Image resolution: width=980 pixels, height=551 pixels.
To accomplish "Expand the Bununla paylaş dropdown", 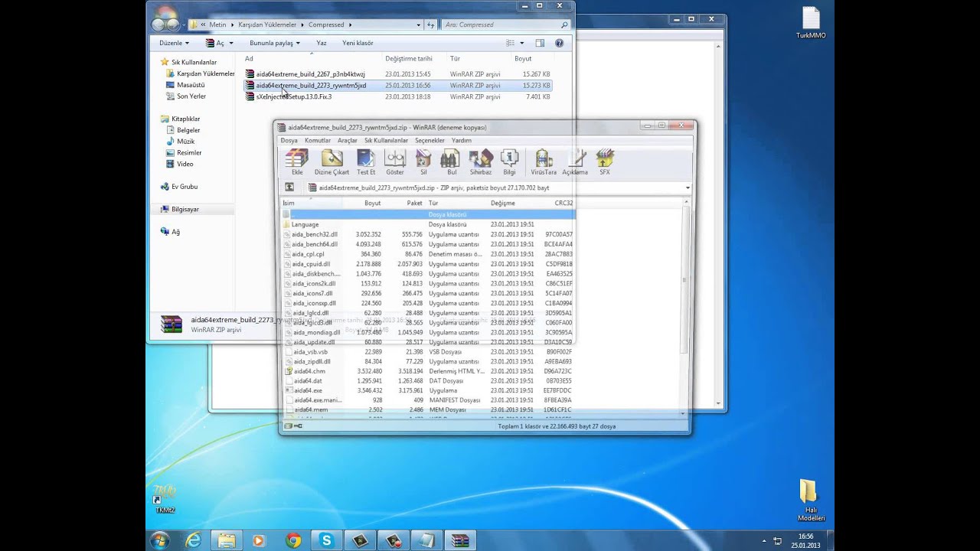I will pyautogui.click(x=275, y=43).
